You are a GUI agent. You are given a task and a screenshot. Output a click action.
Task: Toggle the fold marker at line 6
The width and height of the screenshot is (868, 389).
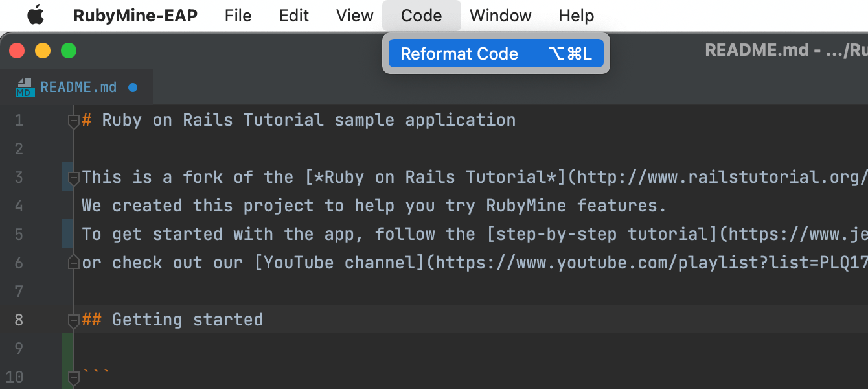click(x=74, y=263)
